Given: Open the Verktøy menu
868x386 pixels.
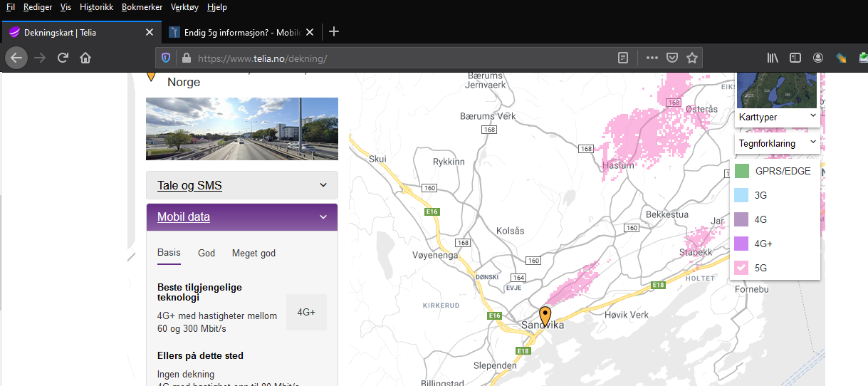Looking at the screenshot, I should pos(185,7).
